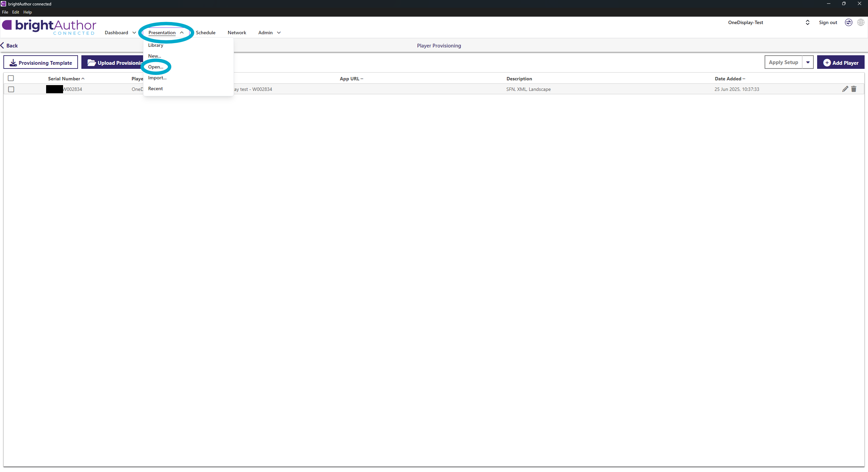Screen dimensions: 868x472
Task: Expand the Admin menu
Action: coord(269,33)
